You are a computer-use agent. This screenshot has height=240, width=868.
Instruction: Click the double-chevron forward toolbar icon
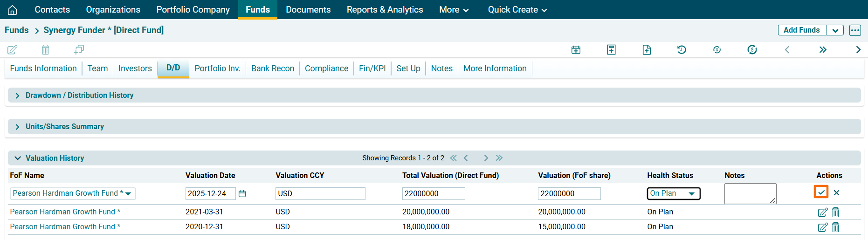(x=823, y=50)
